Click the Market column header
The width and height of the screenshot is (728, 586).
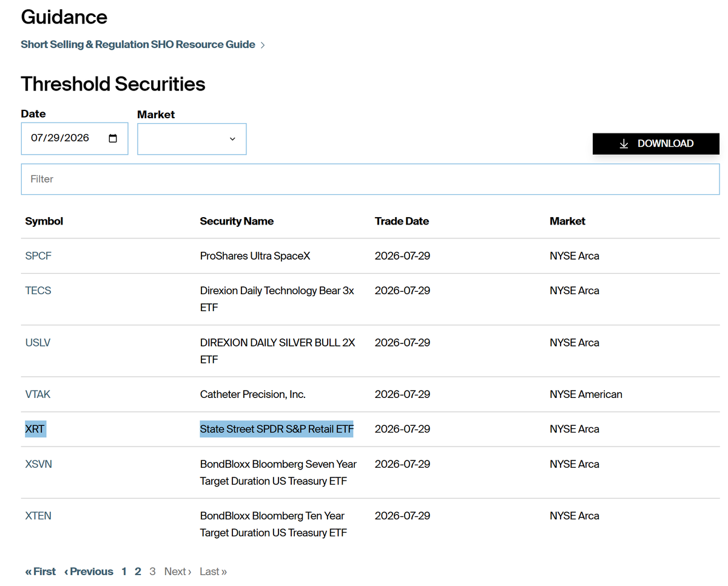567,221
